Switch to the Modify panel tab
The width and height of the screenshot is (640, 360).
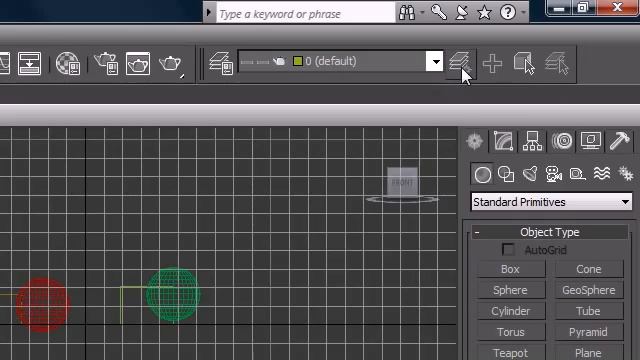503,141
